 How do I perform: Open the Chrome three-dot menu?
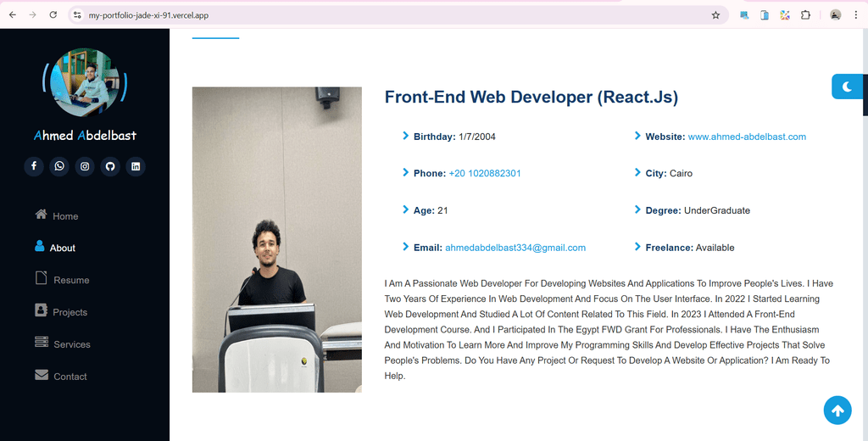click(856, 15)
